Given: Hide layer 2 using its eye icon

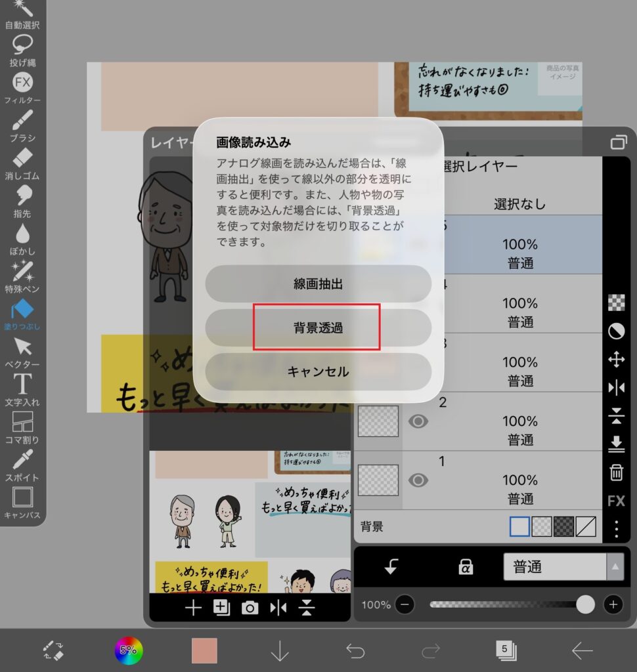Looking at the screenshot, I should [418, 421].
